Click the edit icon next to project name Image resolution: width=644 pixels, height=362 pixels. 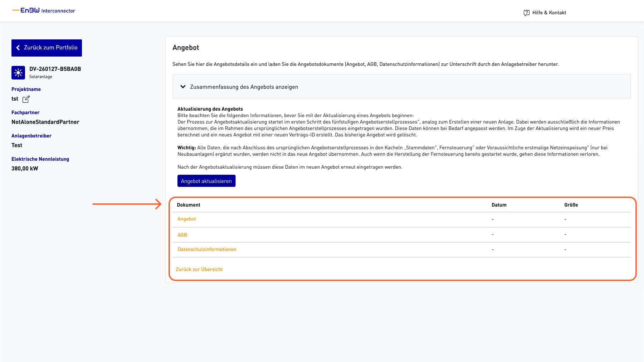26,99
